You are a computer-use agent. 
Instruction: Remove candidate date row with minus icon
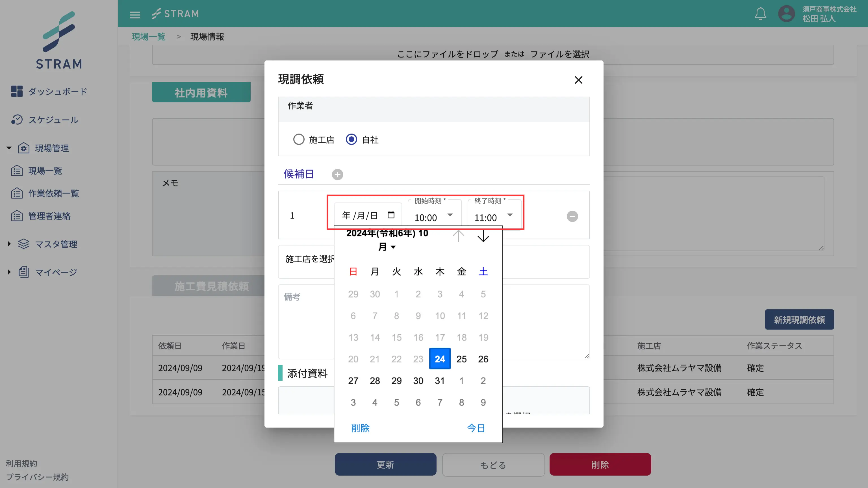tap(572, 216)
